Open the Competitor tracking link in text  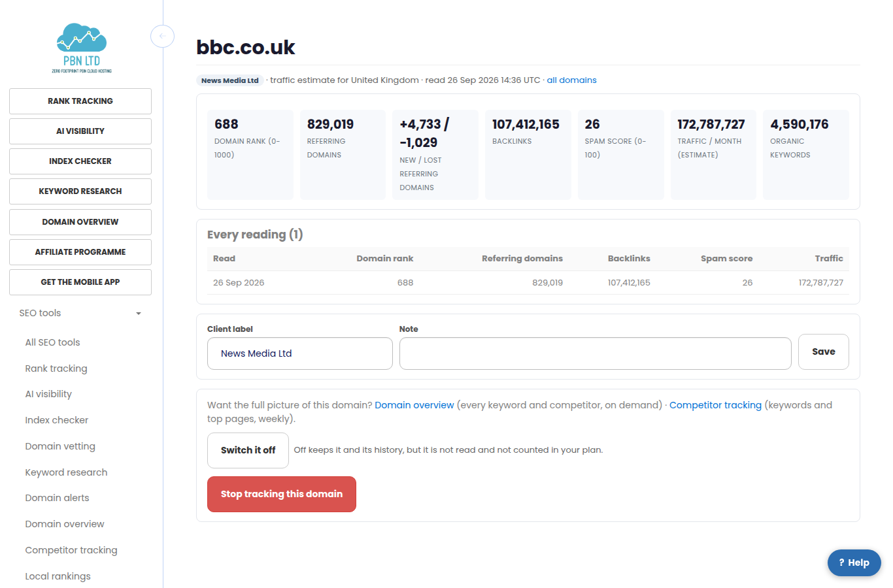click(x=715, y=405)
